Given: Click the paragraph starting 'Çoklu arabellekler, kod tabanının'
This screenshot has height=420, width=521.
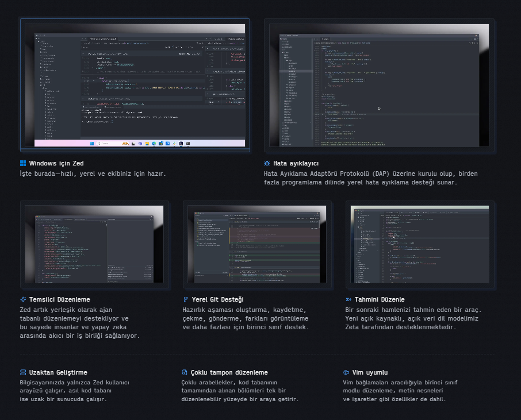Looking at the screenshot, I should point(240,391).
